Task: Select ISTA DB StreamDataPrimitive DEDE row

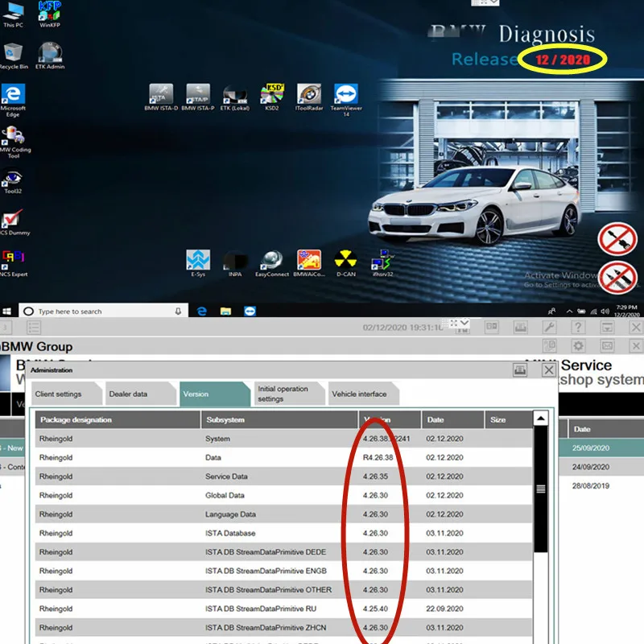Action: 283,552
